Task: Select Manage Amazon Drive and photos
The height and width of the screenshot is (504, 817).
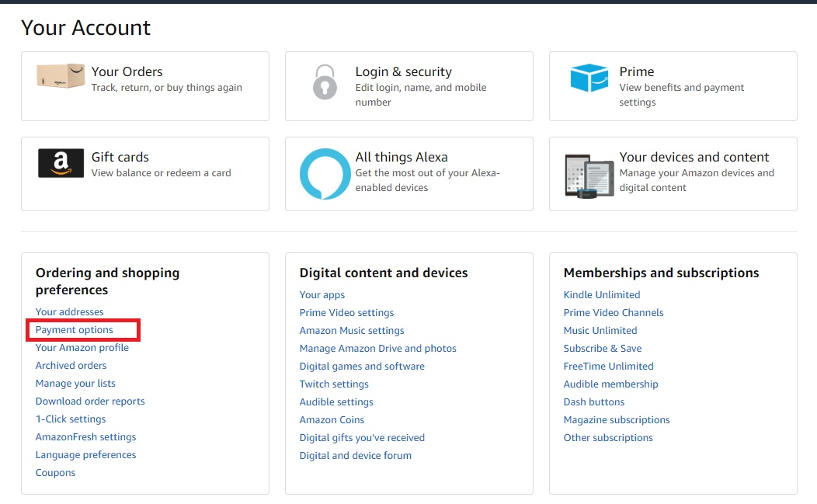Action: tap(377, 349)
